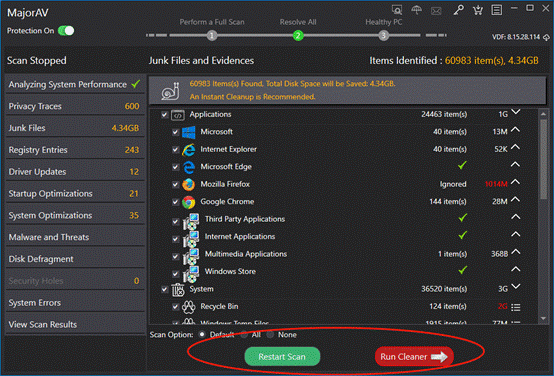
Task: Click the VDF update upload arrow icon
Action: click(546, 37)
